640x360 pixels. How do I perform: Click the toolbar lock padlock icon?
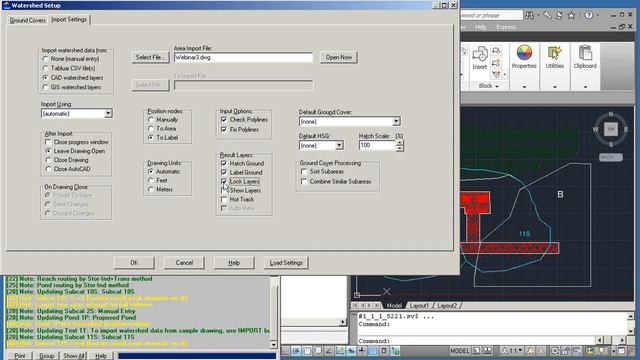[x=566, y=351]
